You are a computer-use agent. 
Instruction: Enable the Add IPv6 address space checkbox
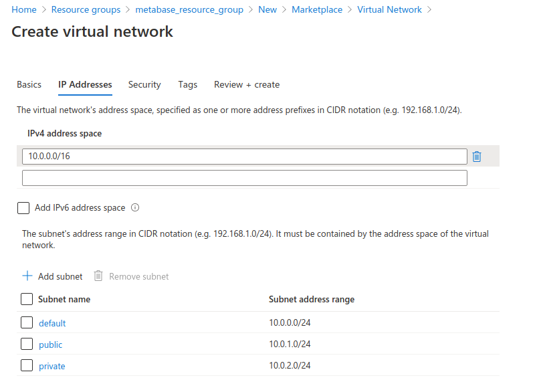[x=23, y=207]
